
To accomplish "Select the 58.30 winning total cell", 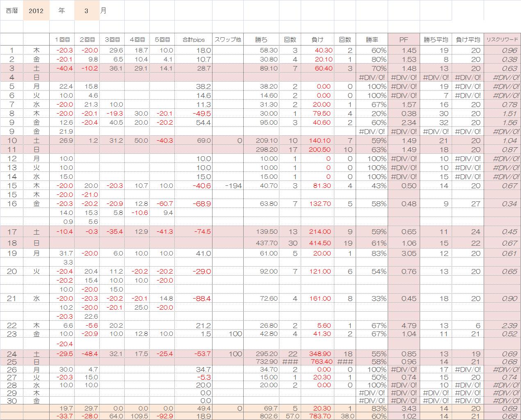I will pos(261,50).
